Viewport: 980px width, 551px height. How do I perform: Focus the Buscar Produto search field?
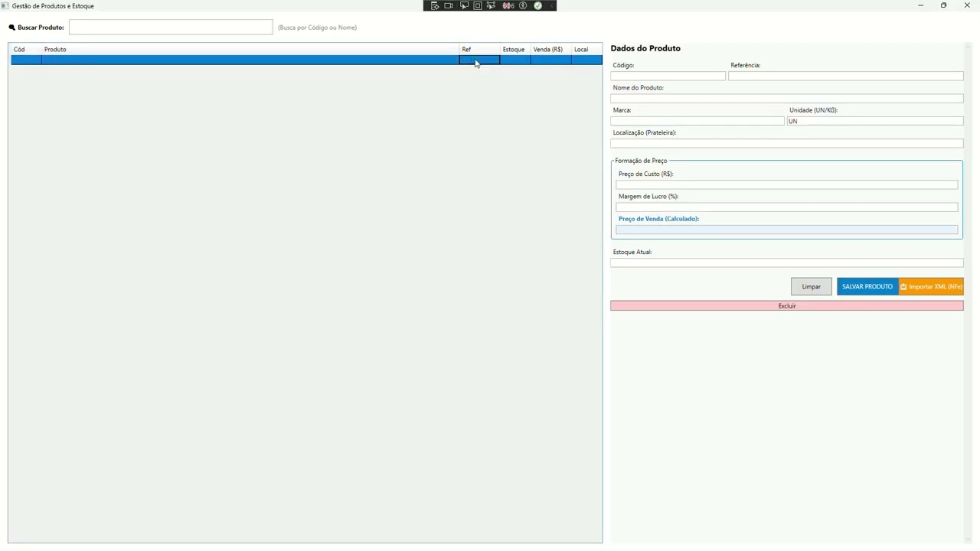171,27
